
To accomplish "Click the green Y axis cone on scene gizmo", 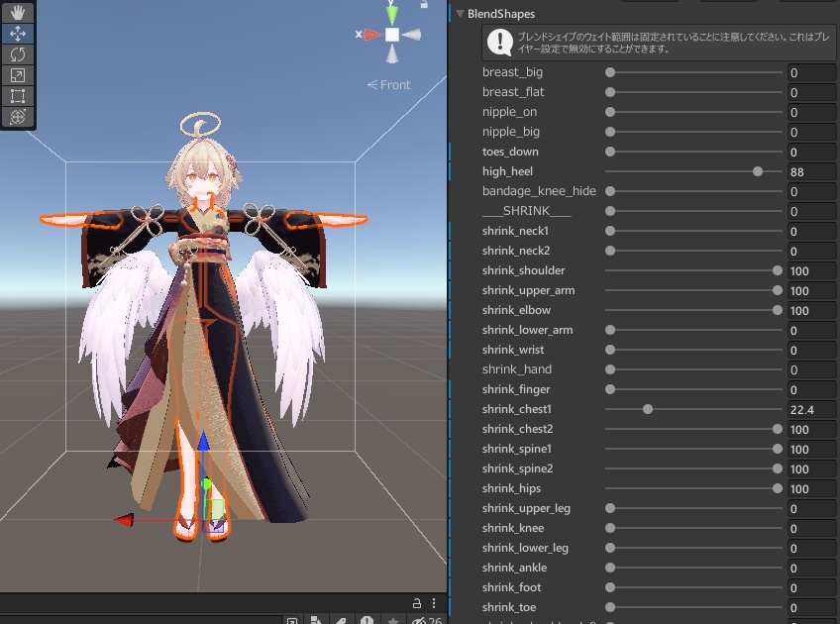I will 392,14.
